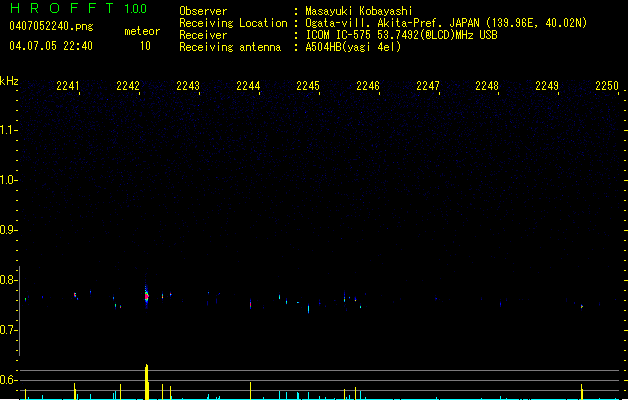Click the receiving location Ogata-vill. Akita-Pref. JAPAN
Image resolution: width=629 pixels, height=400 pixels.
click(x=392, y=23)
